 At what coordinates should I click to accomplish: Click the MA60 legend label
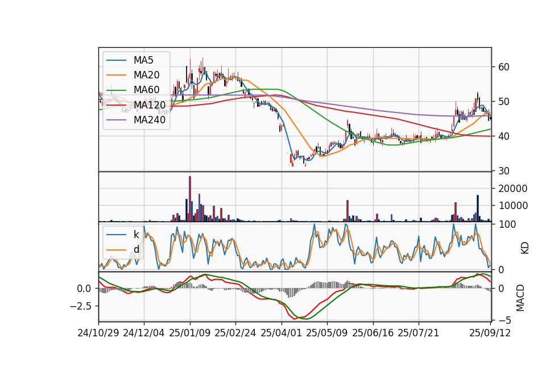pos(147,90)
